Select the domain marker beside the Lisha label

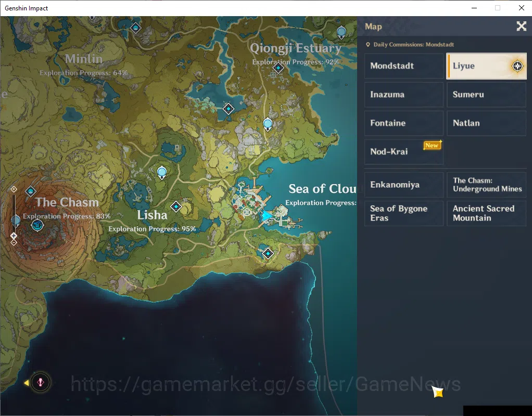click(176, 206)
